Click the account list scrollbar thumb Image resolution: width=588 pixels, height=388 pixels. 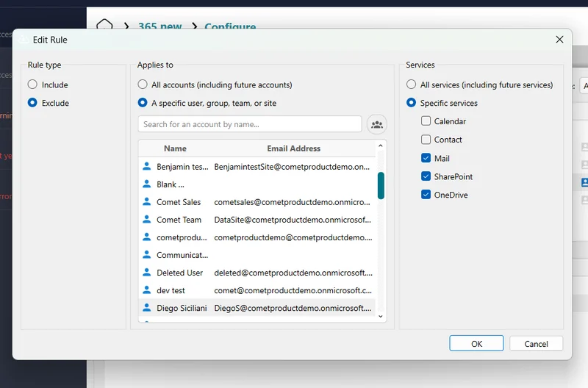point(381,186)
